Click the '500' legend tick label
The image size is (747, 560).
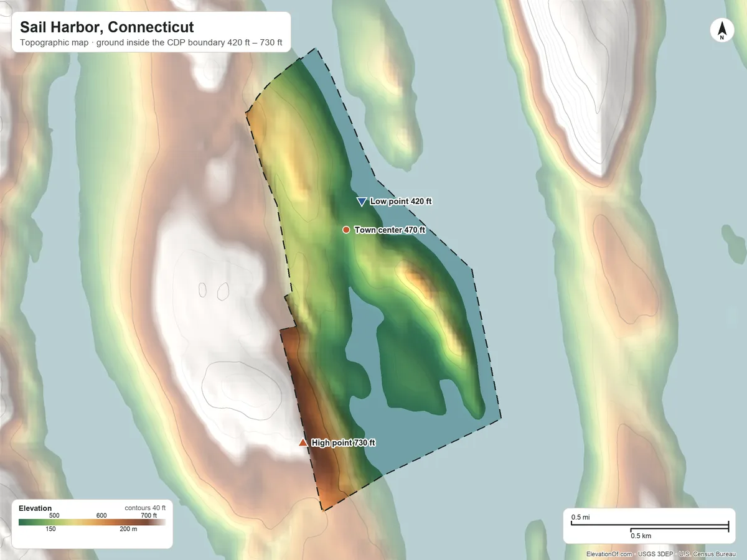pyautogui.click(x=54, y=515)
